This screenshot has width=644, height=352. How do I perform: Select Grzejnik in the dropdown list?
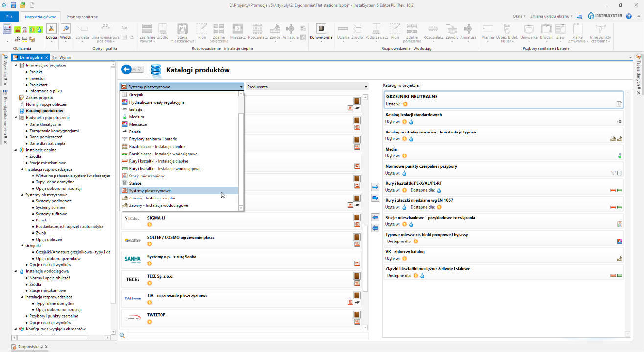[179, 95]
